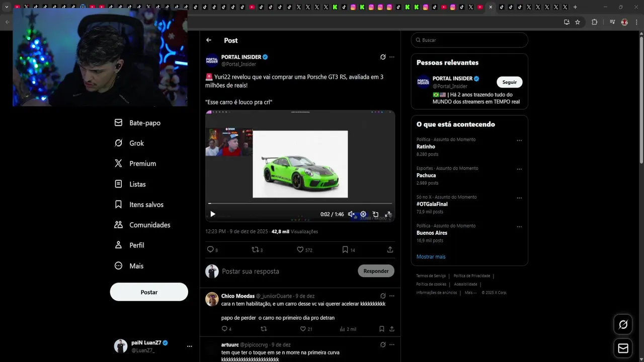This screenshot has height=362, width=644.
Task: Like the Portal Insider post
Action: pos(304,249)
